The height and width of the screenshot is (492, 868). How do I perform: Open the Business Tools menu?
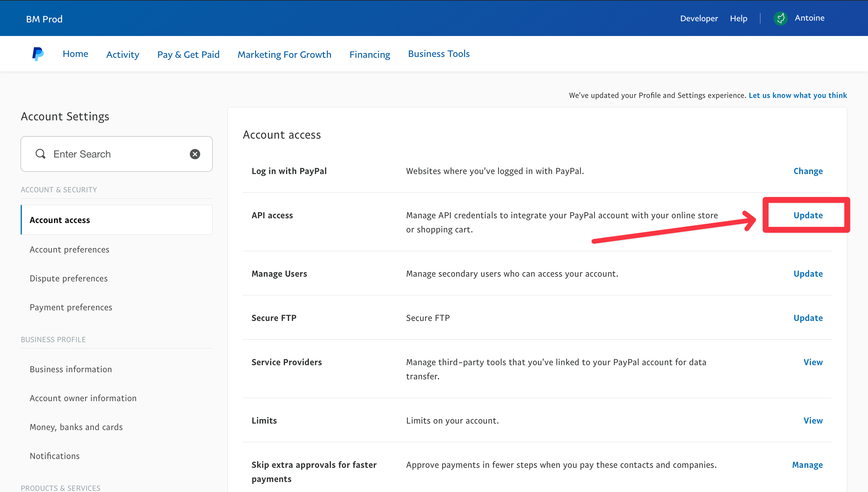[x=438, y=54]
